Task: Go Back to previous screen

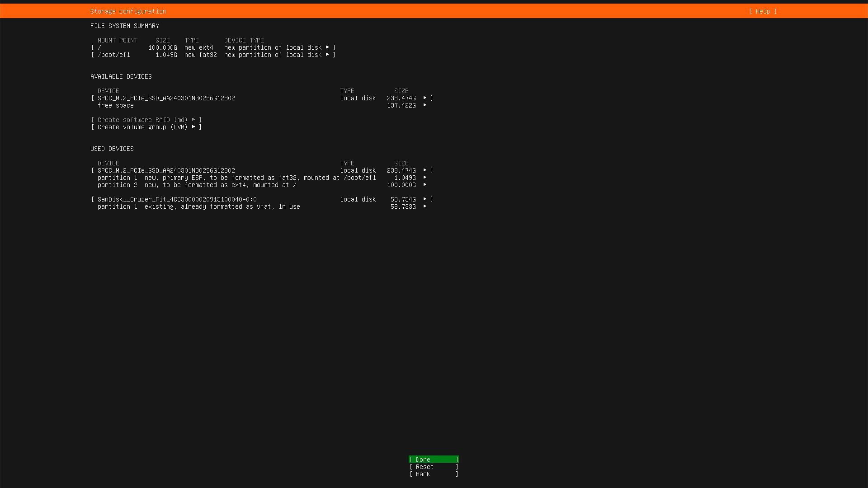Action: [434, 474]
